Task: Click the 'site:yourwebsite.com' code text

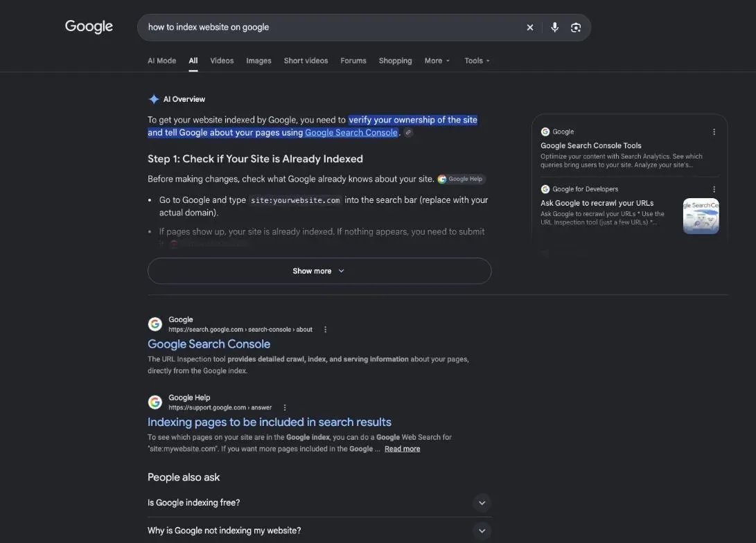Action: (296, 200)
